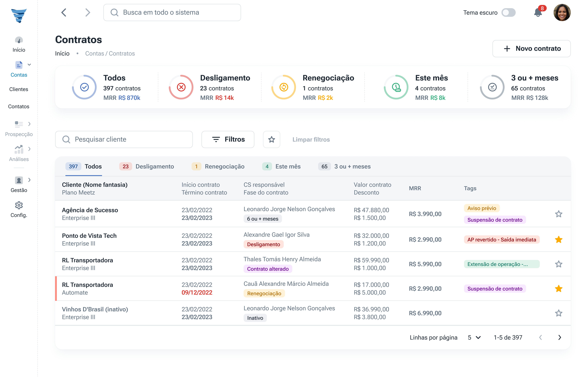Click the Novo contrato button
This screenshot has width=588, height=377.
click(x=532, y=49)
